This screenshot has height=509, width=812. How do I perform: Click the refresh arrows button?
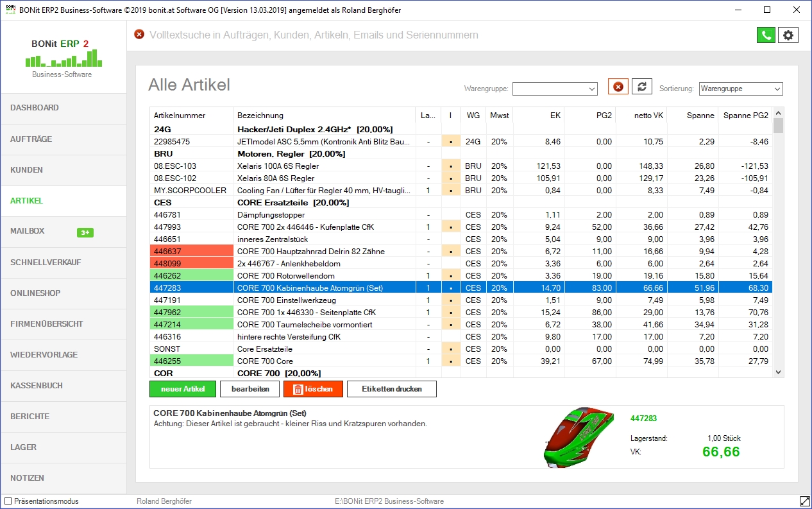pos(642,87)
